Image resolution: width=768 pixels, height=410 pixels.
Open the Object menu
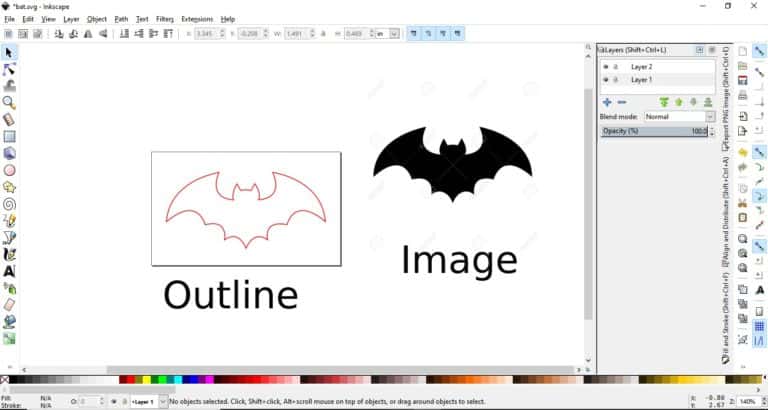click(x=96, y=19)
